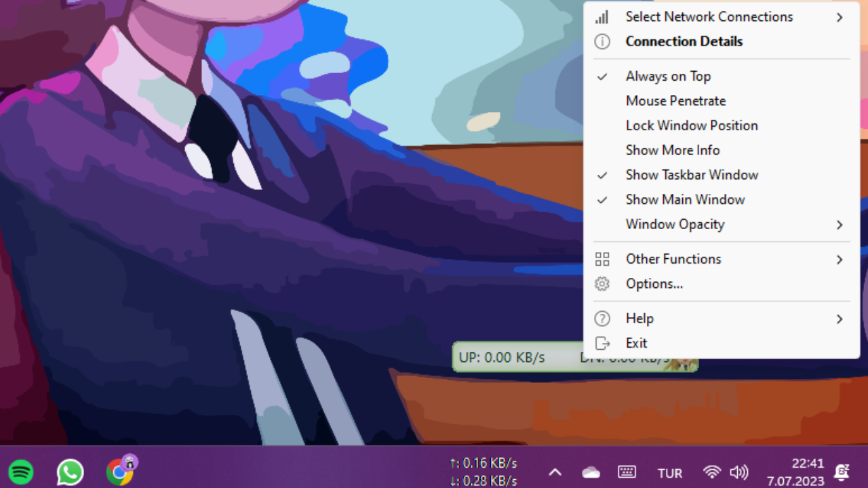Click the Wi-Fi network tray icon
The width and height of the screenshot is (868, 488).
point(711,472)
